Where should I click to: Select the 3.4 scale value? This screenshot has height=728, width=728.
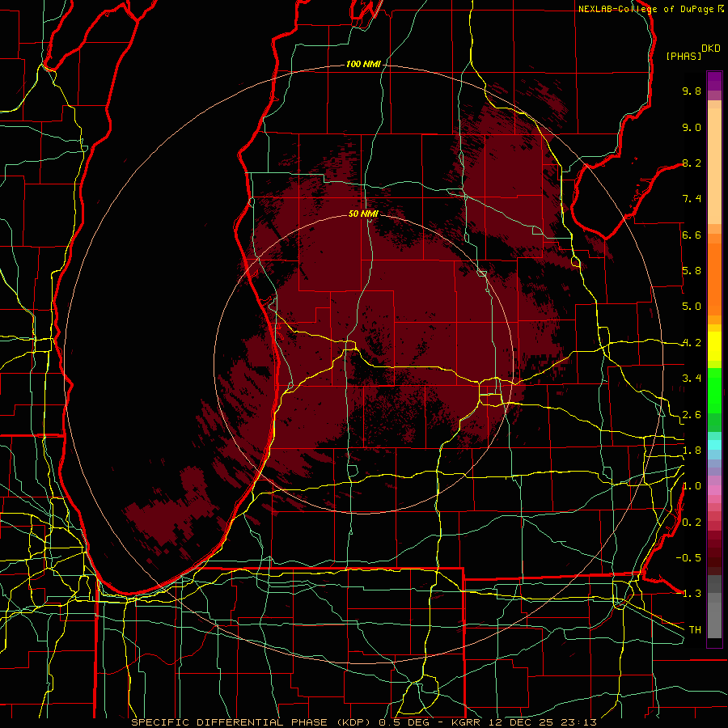pyautogui.click(x=692, y=379)
